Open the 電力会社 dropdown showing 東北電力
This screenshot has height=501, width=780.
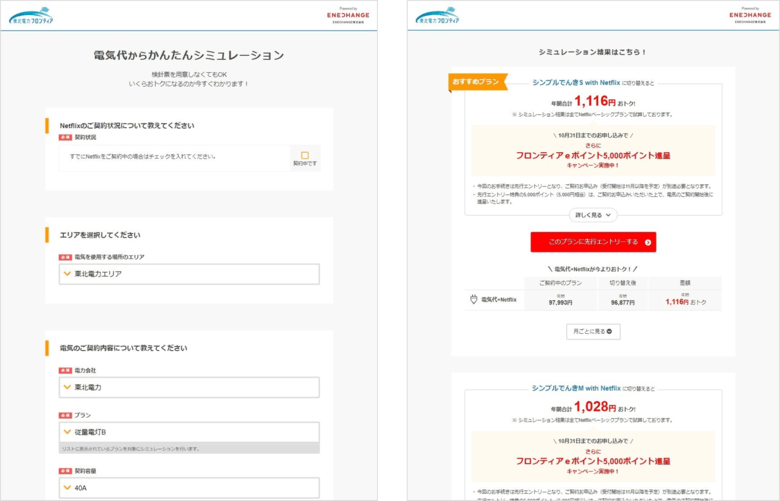pos(189,387)
